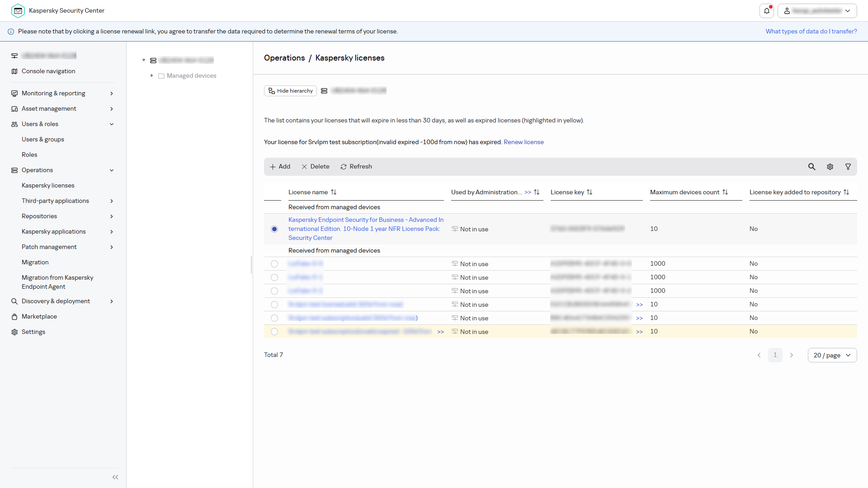Select radio button of the row above the highlighted one
The image size is (868, 488).
pos(274,318)
